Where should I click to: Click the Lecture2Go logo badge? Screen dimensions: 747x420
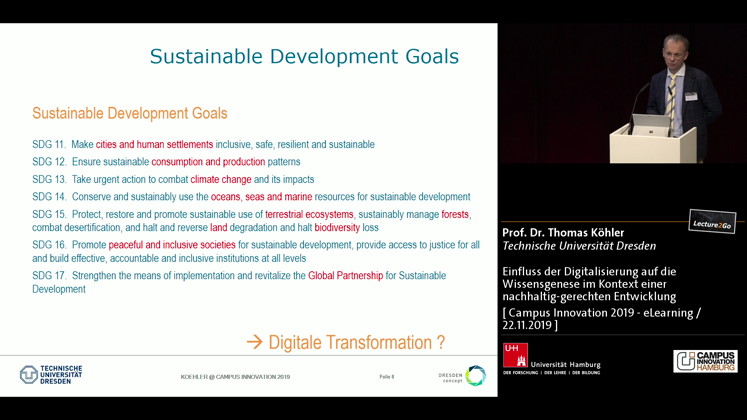(x=712, y=224)
